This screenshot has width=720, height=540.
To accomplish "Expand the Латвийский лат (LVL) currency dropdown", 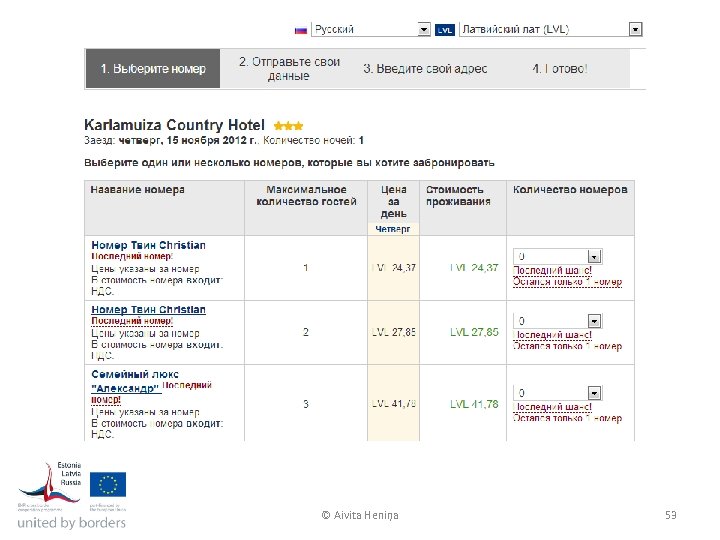I will click(x=635, y=30).
